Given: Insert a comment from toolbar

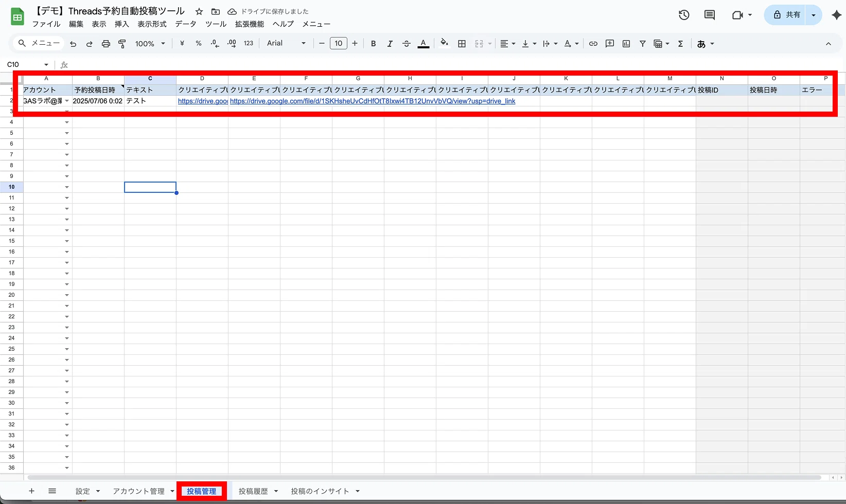Looking at the screenshot, I should (x=610, y=44).
